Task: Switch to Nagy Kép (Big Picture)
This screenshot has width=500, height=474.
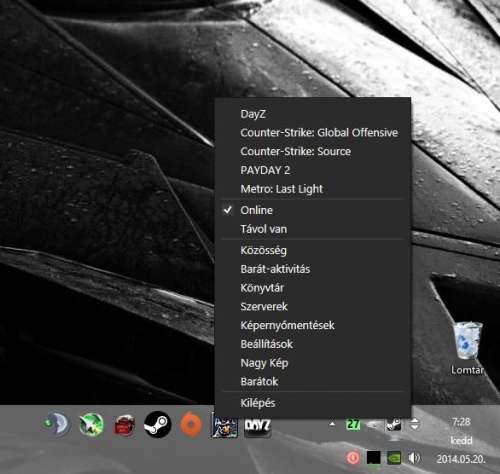Action: (312, 363)
